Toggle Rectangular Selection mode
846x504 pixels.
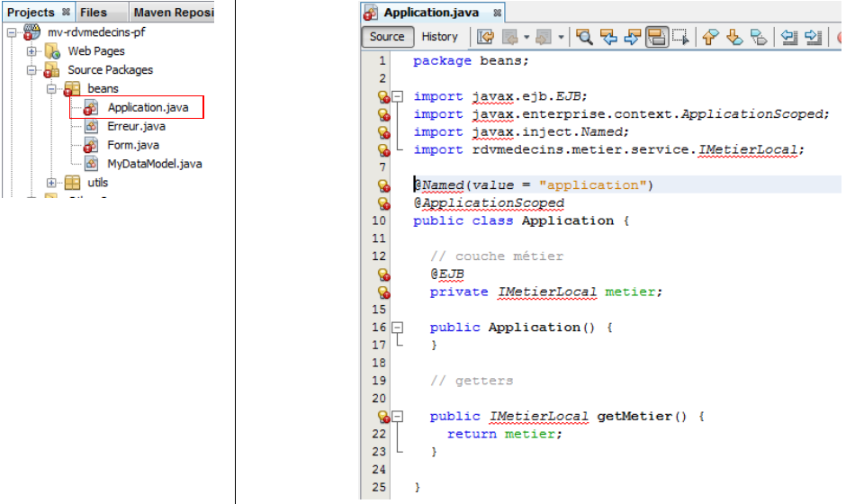point(679,37)
